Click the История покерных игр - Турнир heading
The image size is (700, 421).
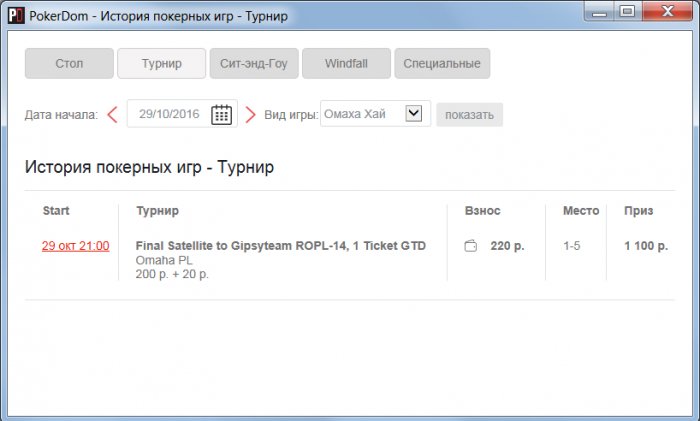(x=150, y=167)
